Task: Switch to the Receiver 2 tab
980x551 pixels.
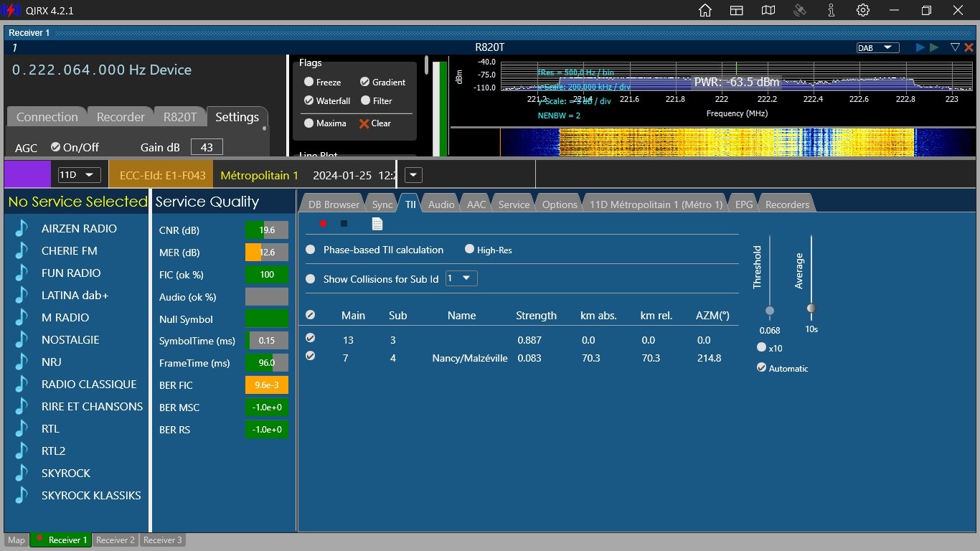Action: (116, 540)
